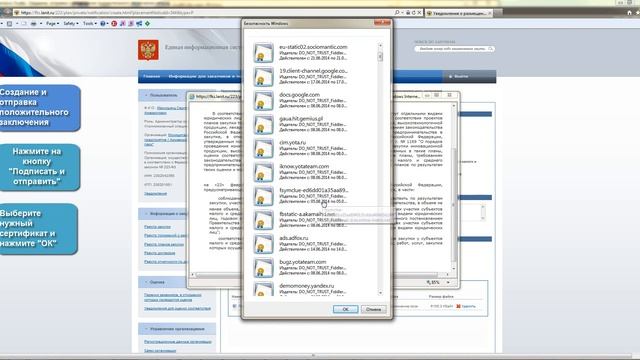Viewport: 640px width, 360px height.
Task: Click the red delete icon beside the file
Action: click(x=458, y=306)
